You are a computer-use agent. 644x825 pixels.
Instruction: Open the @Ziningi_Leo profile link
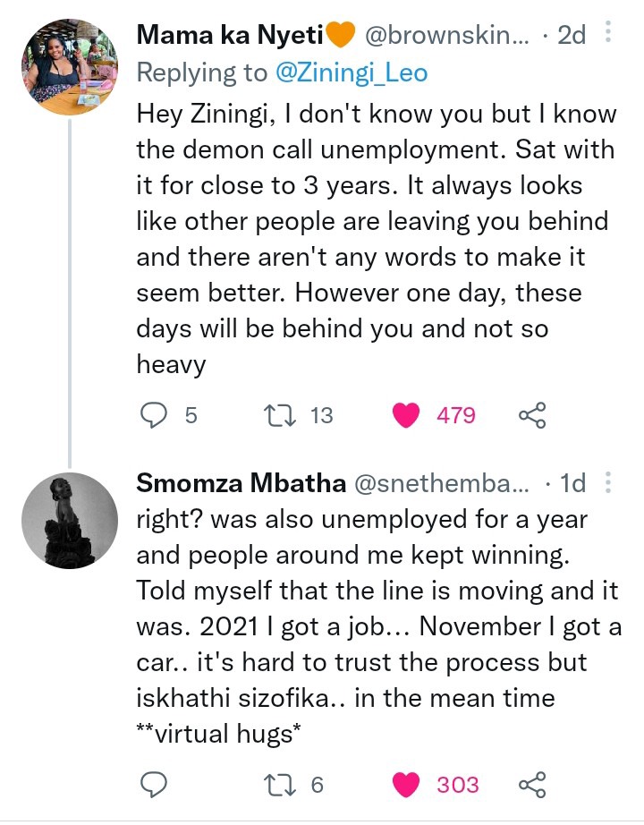point(352,72)
